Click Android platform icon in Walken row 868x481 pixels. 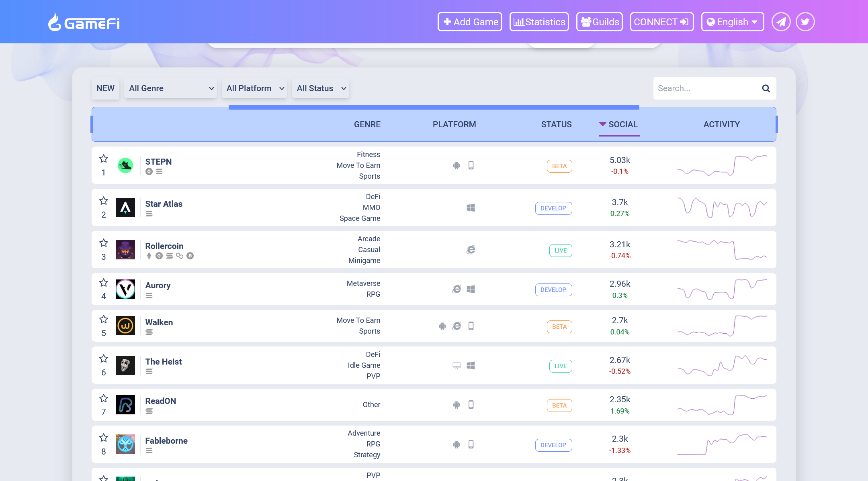[442, 326]
